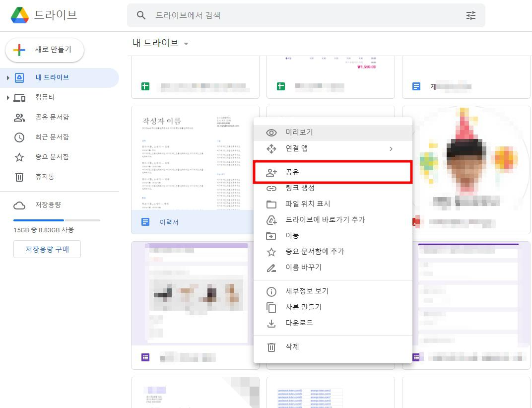This screenshot has height=408, width=532.
Task: Toggle star via 중요 문서함에 추가
Action: pos(315,251)
